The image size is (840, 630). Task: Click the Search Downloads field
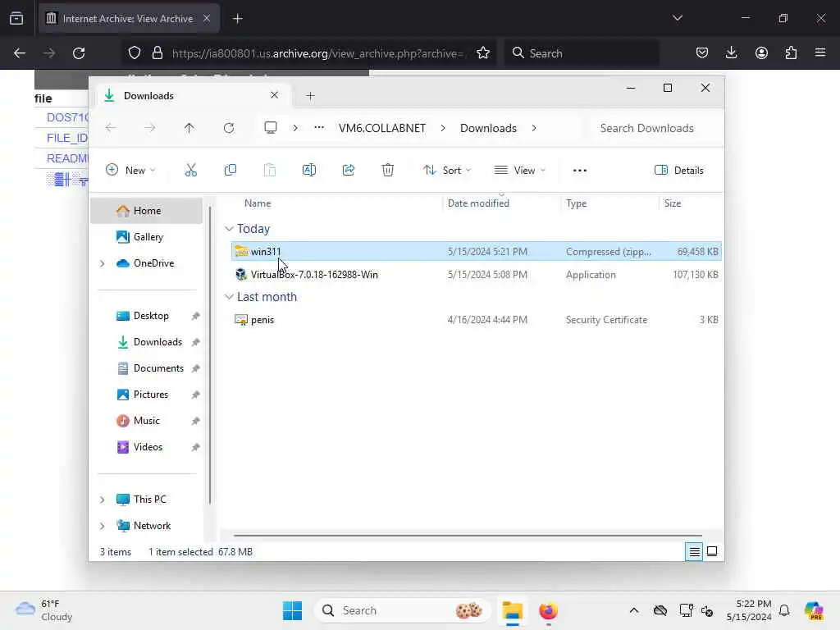click(x=654, y=128)
